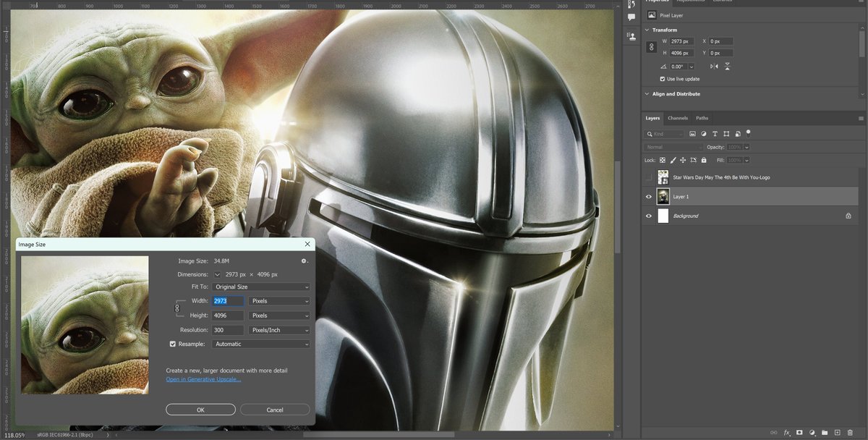The image size is (868, 440).
Task: Filter layers by adjustment layers
Action: point(703,134)
